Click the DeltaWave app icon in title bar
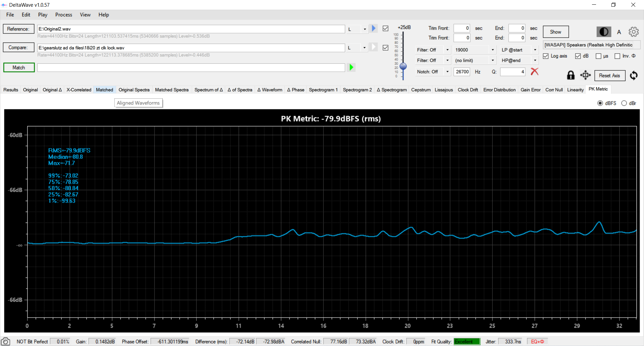This screenshot has width=644, height=346. (x=4, y=5)
